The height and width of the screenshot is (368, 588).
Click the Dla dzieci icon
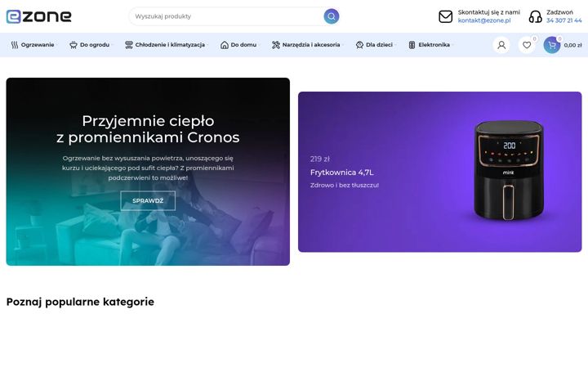[359, 45]
